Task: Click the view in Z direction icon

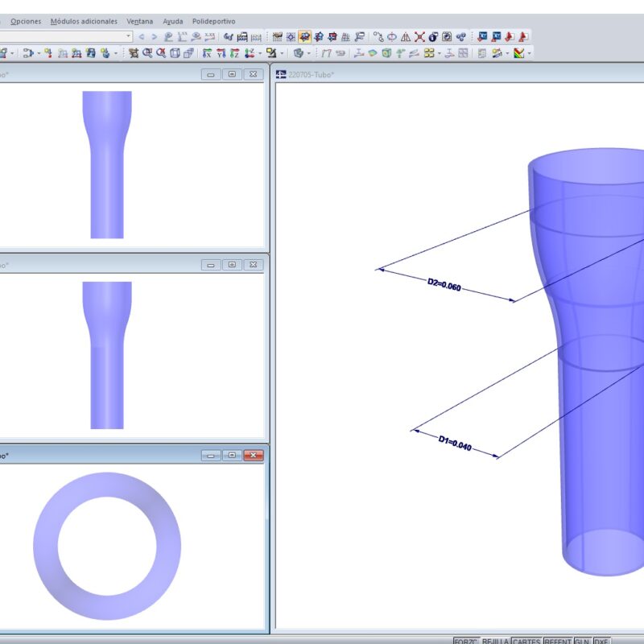Action: click(x=234, y=53)
